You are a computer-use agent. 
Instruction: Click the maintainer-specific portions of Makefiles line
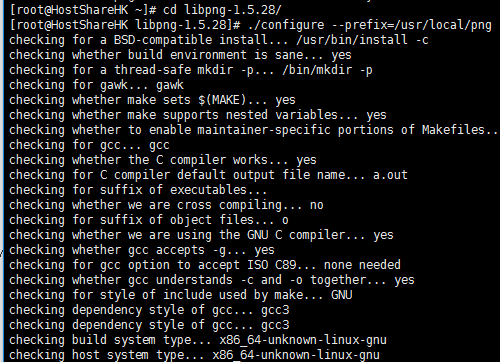tap(254, 130)
